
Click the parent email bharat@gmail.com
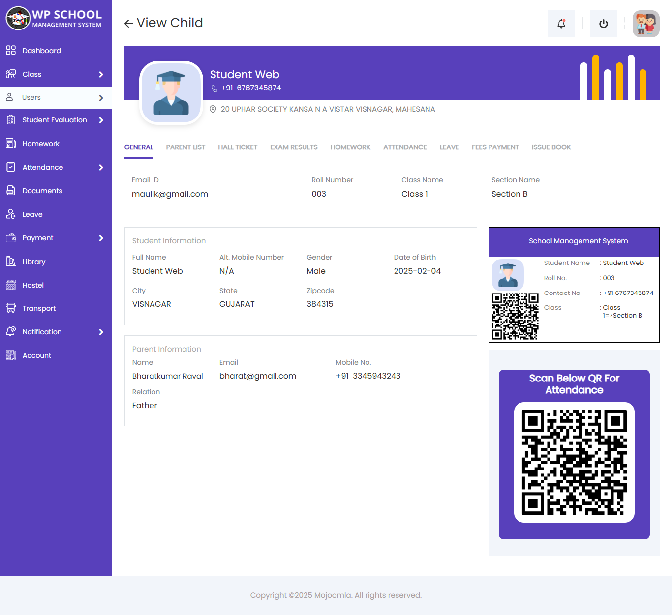tap(258, 376)
